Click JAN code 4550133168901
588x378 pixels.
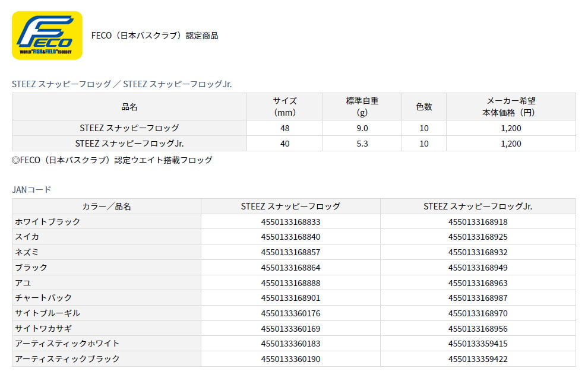[x=290, y=298]
